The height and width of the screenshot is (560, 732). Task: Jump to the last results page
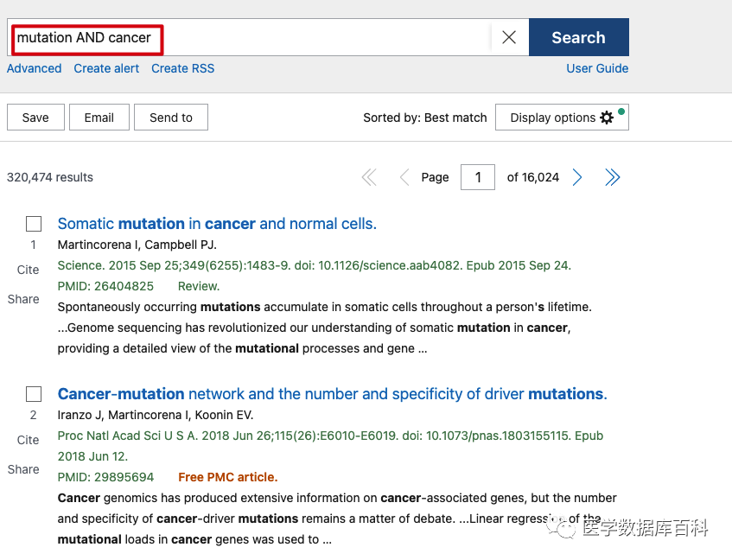click(612, 177)
